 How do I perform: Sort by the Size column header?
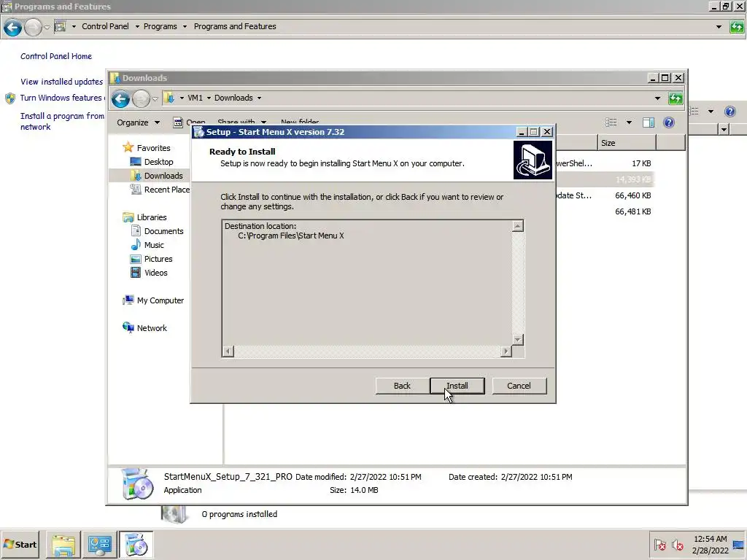click(627, 143)
